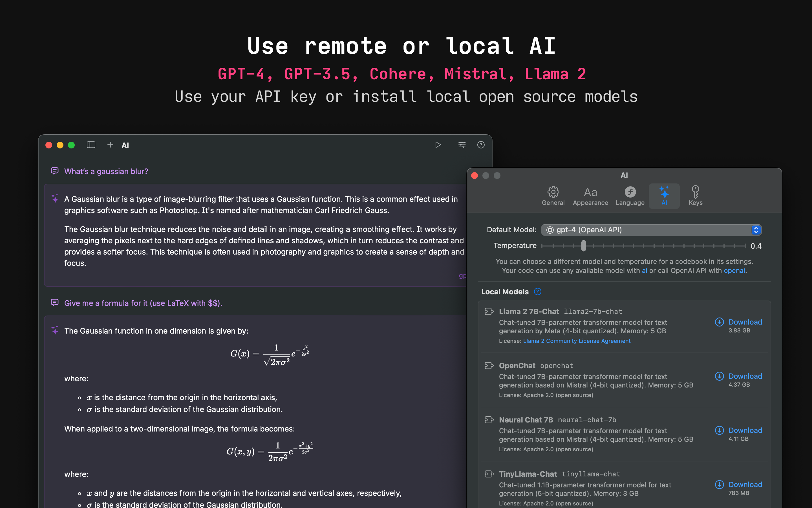Click the "openchat" model identifier
812x508 pixels.
557,365
